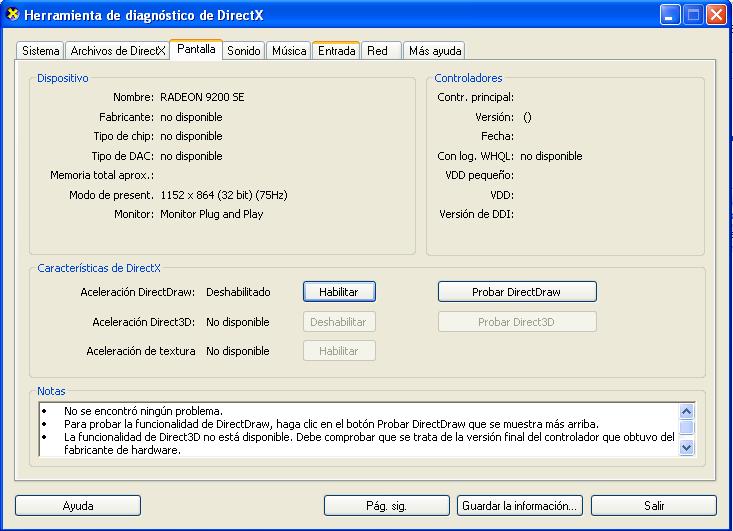
Task: Go to the Sonido tab
Action: [x=244, y=51]
